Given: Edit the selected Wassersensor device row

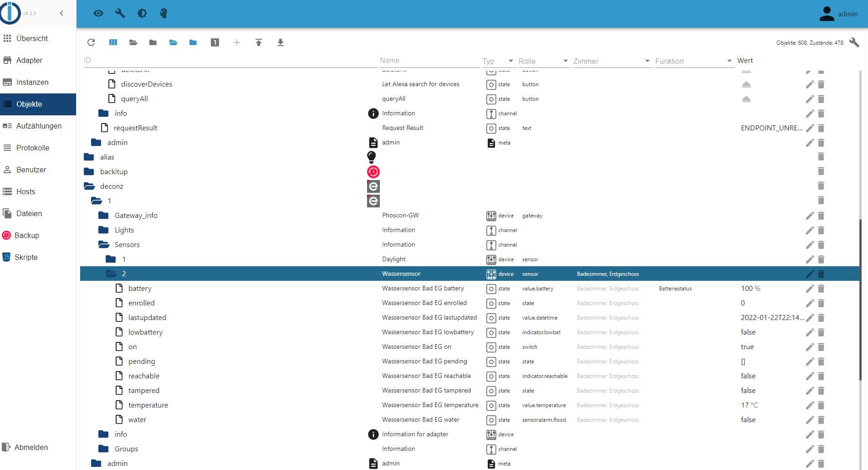Looking at the screenshot, I should coord(810,274).
